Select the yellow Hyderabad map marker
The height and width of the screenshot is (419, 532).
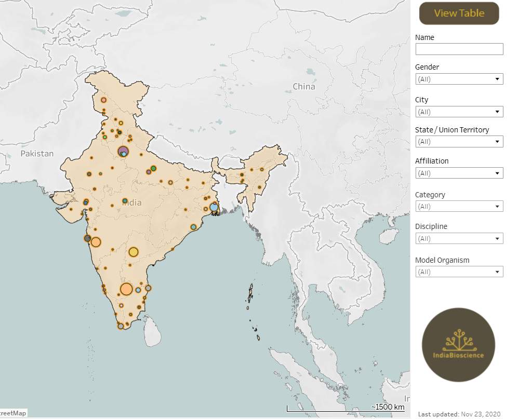click(134, 252)
